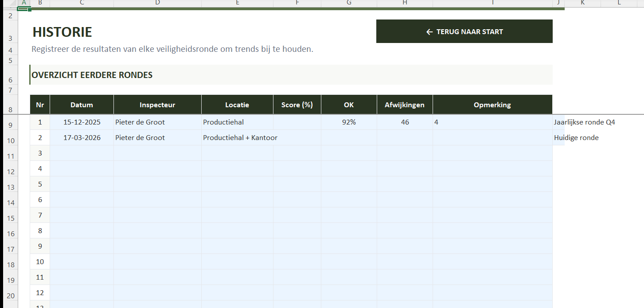Click the cell containing 46
644x308 pixels.
[405, 122]
